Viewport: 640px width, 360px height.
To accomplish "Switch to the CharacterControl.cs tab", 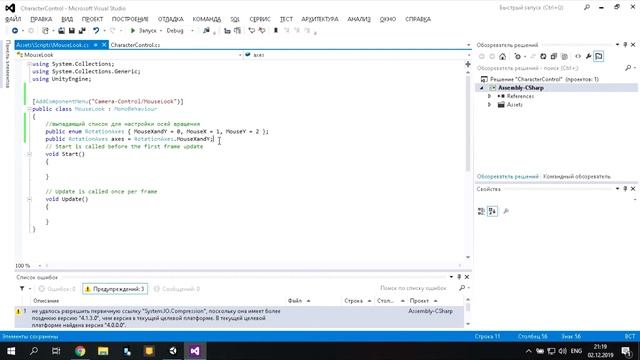I will 135,45.
